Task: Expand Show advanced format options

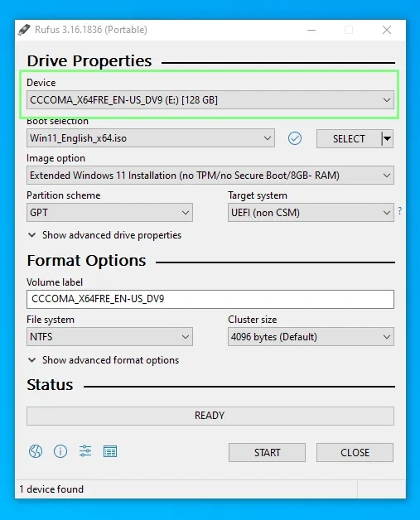Action: (x=104, y=360)
